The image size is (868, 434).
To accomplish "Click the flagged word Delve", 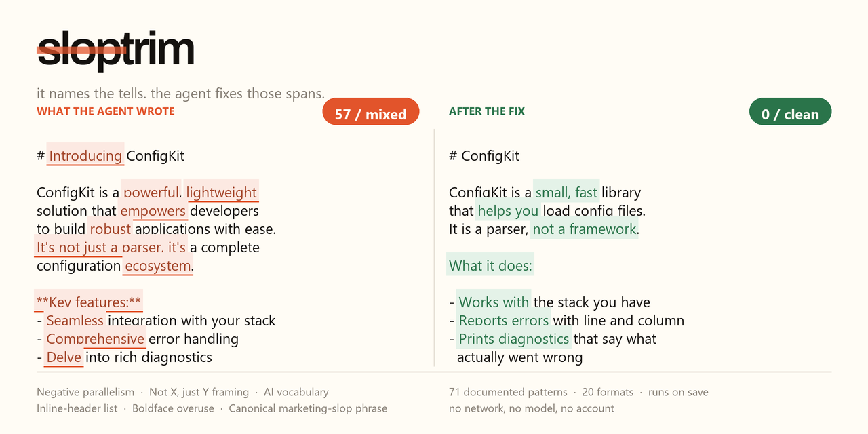I will point(64,357).
